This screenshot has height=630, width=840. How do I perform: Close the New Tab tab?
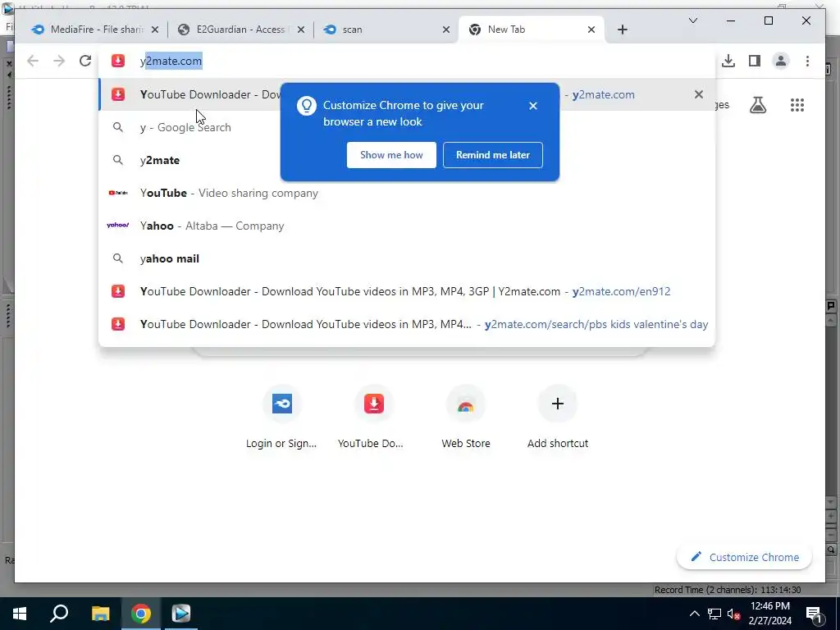[x=591, y=30]
